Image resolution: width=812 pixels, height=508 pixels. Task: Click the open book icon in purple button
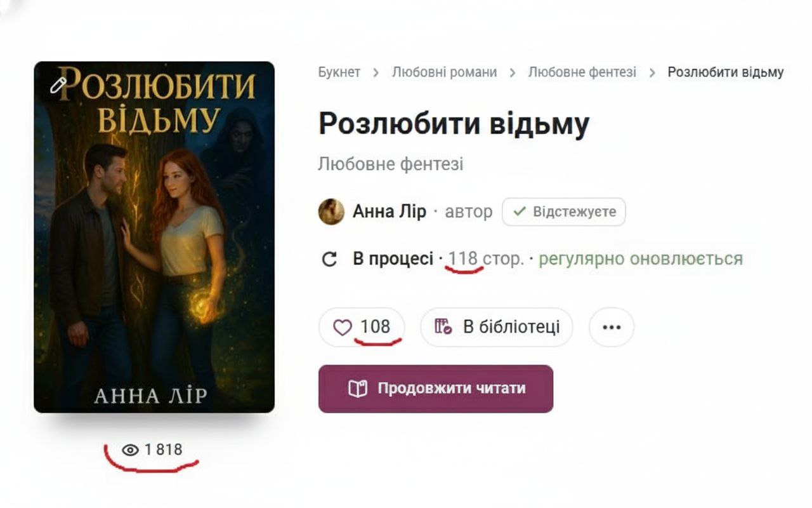pos(358,389)
